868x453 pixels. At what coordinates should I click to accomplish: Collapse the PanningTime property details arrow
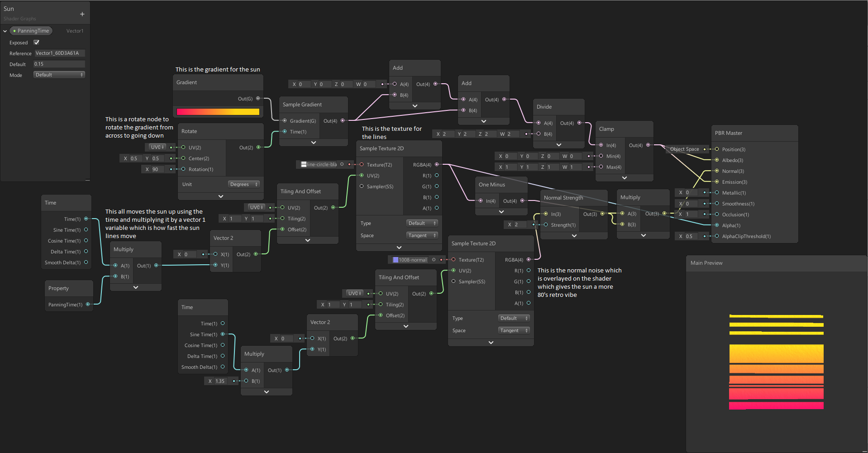(5, 31)
